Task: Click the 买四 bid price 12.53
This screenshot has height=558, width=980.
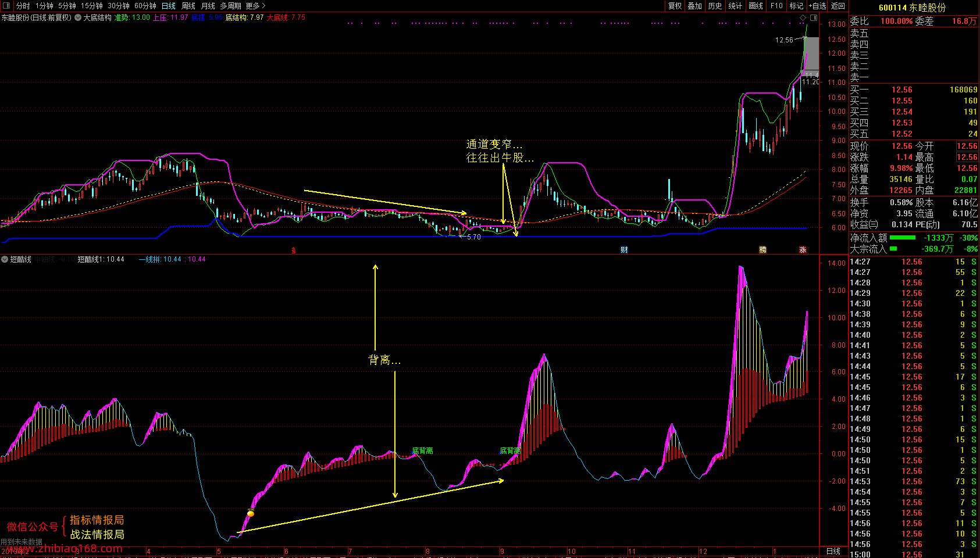Action: click(902, 123)
